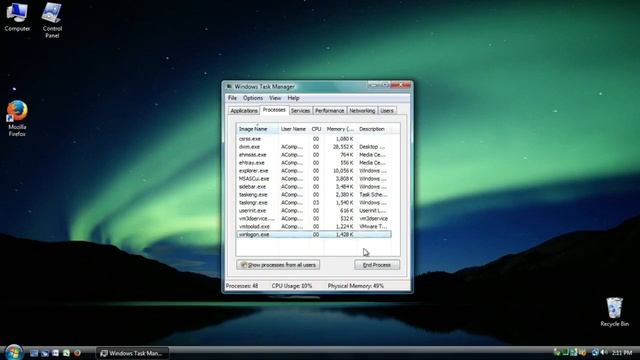Image resolution: width=640 pixels, height=360 pixels.
Task: Open the volume speaker tray icon
Action: click(604, 352)
